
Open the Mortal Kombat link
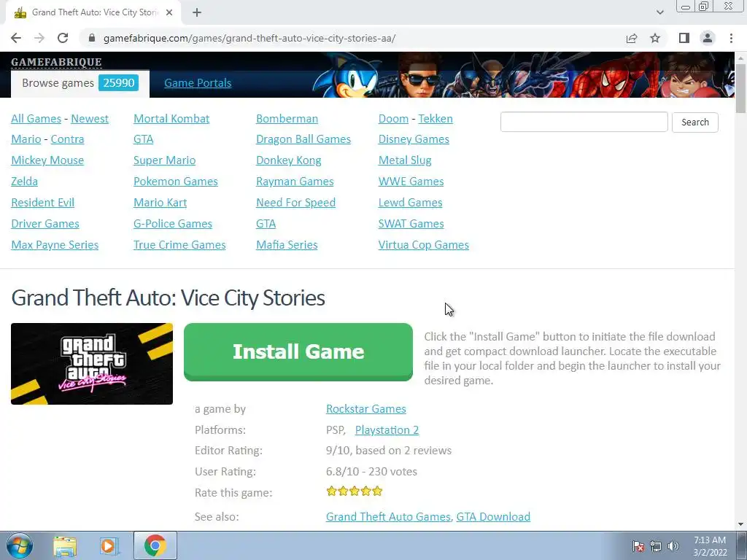click(x=171, y=119)
